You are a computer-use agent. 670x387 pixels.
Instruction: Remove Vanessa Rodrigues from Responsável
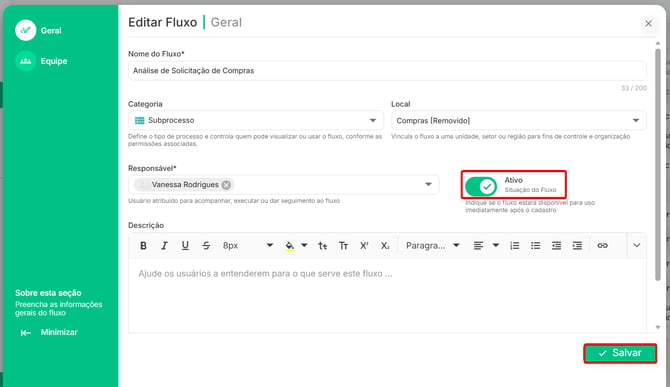coord(226,185)
